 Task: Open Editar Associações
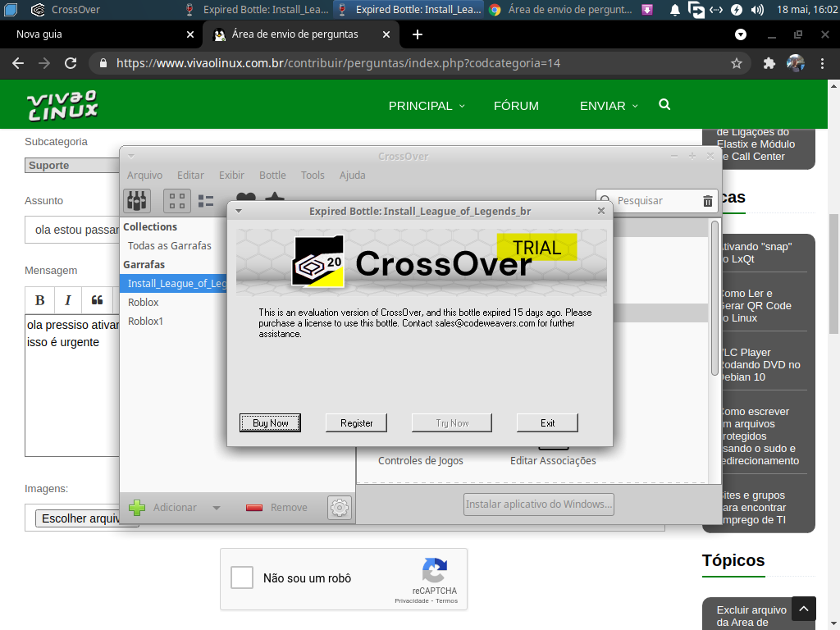point(553,460)
